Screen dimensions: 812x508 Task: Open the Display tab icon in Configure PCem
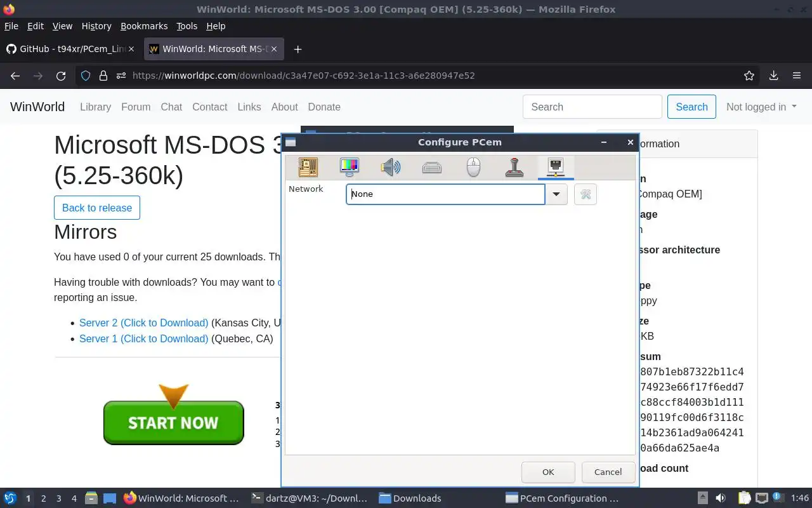(350, 167)
